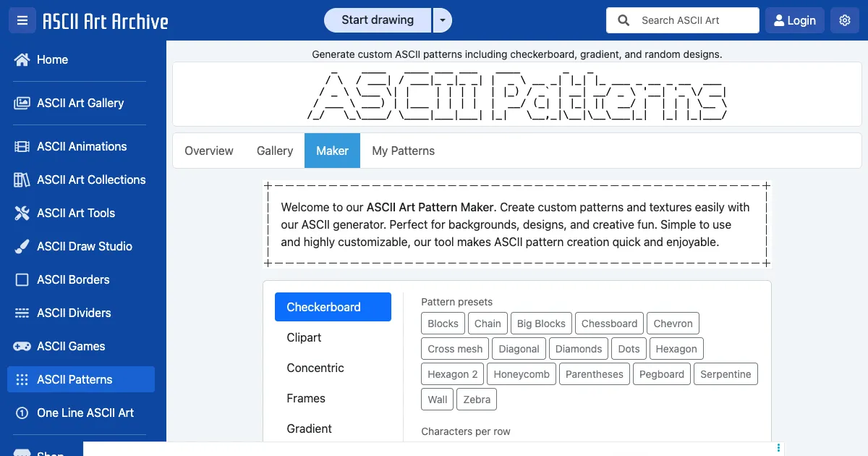This screenshot has width=868, height=456.
Task: Select the Honeycomb pattern preset
Action: click(522, 374)
